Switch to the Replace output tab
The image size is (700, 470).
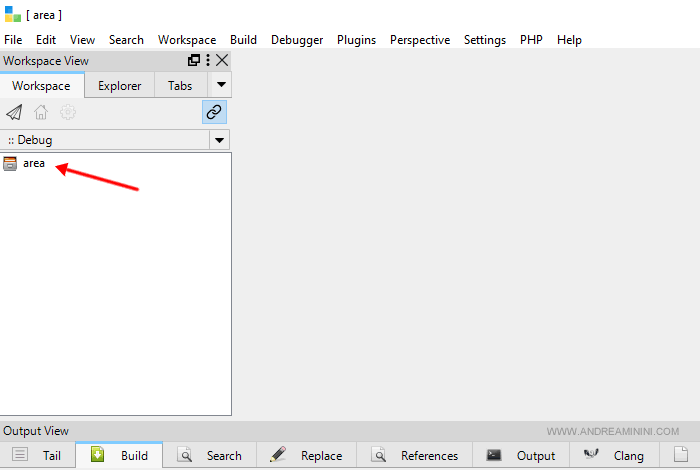click(x=307, y=455)
